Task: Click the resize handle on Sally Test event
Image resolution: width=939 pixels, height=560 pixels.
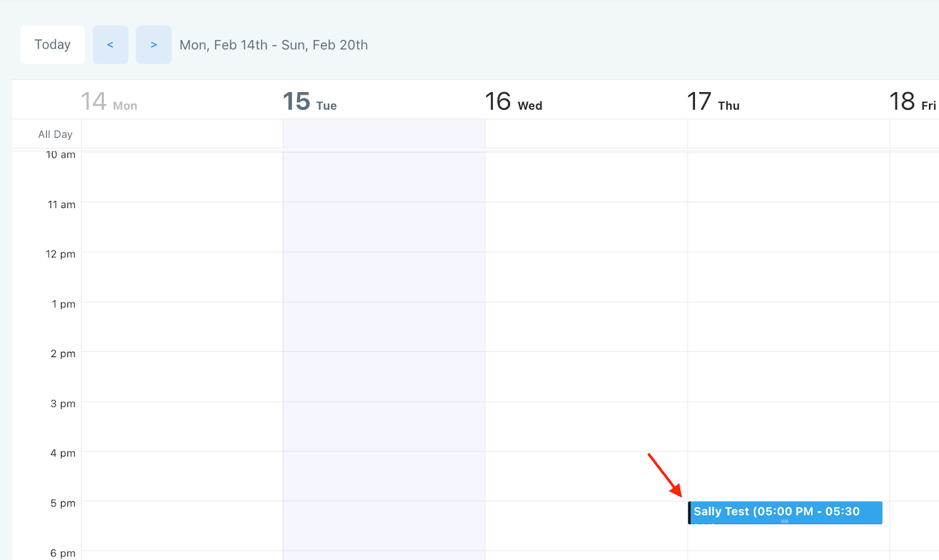Action: pyautogui.click(x=785, y=521)
